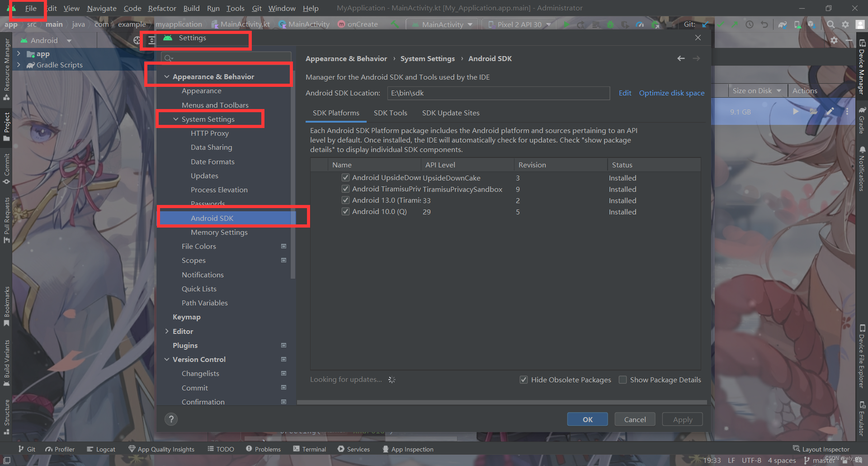Collapse Version Control settings section
The height and width of the screenshot is (466, 868).
(x=167, y=359)
